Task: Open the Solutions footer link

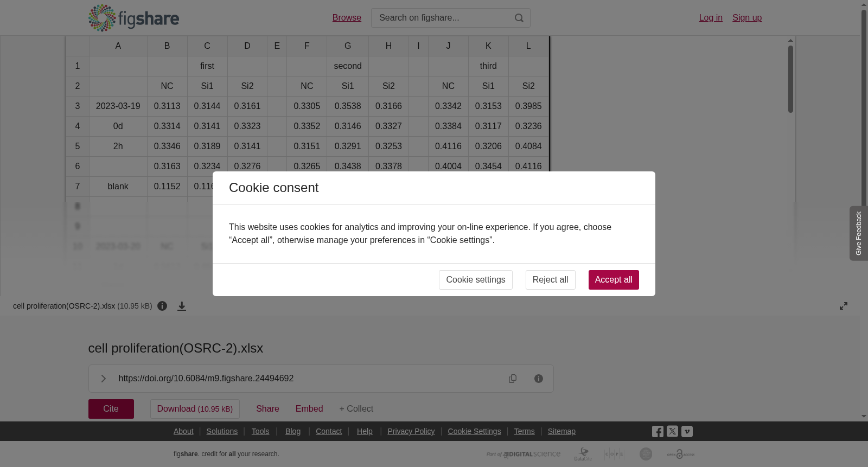Action: click(222, 431)
